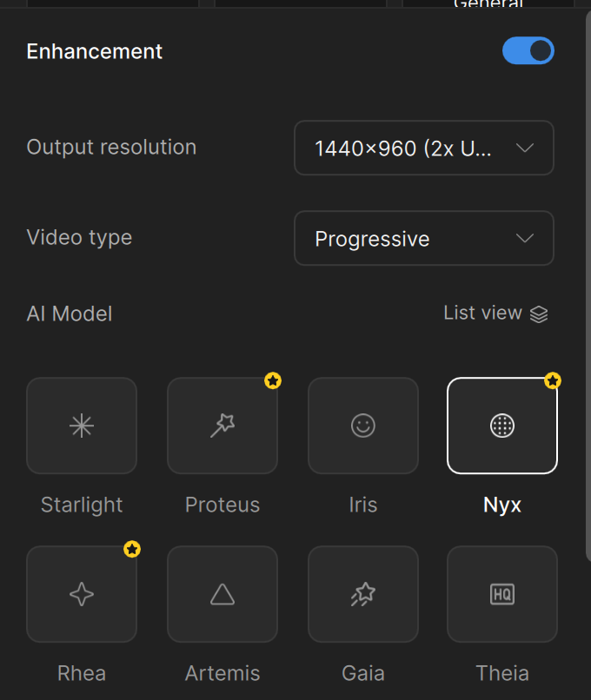
Task: Pick the Nyx denoise model icon
Action: click(x=502, y=426)
